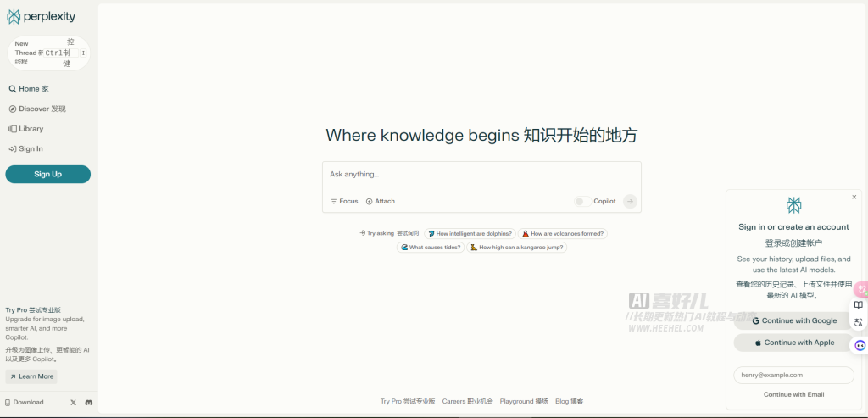This screenshot has width=868, height=418.
Task: Click the teal Sign Up button
Action: click(x=48, y=174)
